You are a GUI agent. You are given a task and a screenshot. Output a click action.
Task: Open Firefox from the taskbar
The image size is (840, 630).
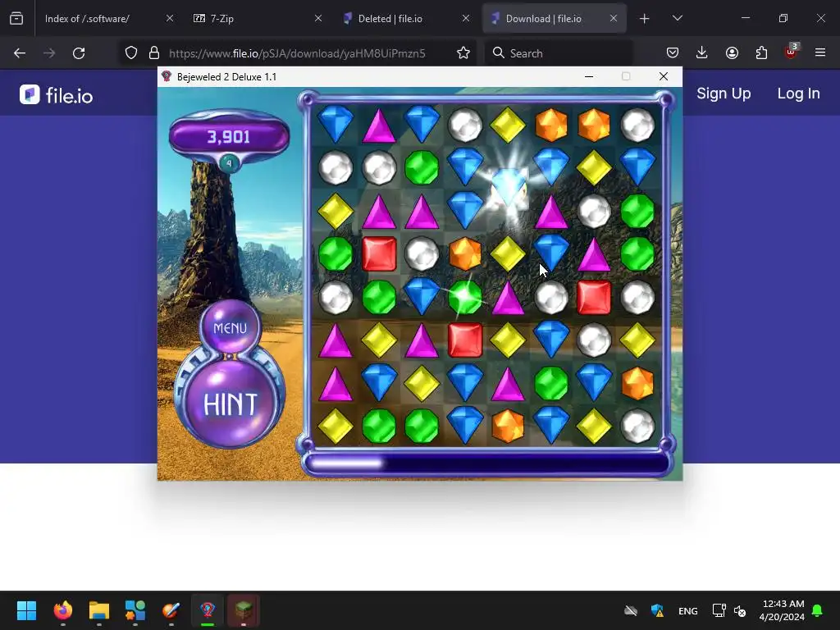pos(62,610)
